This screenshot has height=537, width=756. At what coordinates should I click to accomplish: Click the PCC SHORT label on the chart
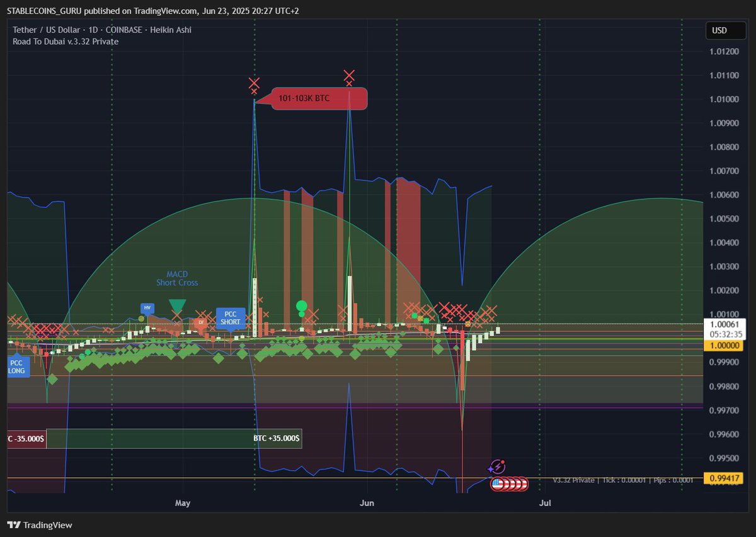pos(230,319)
